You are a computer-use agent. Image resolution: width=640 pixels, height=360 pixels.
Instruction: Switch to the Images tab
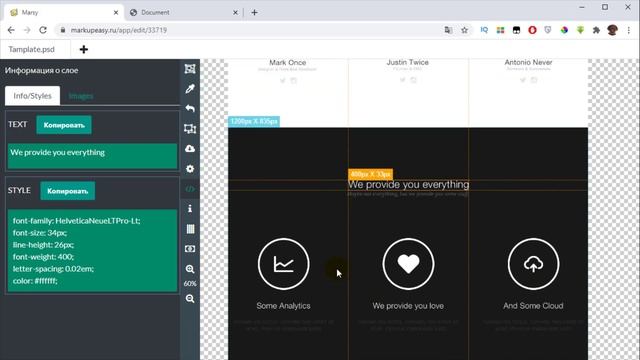pos(81,96)
